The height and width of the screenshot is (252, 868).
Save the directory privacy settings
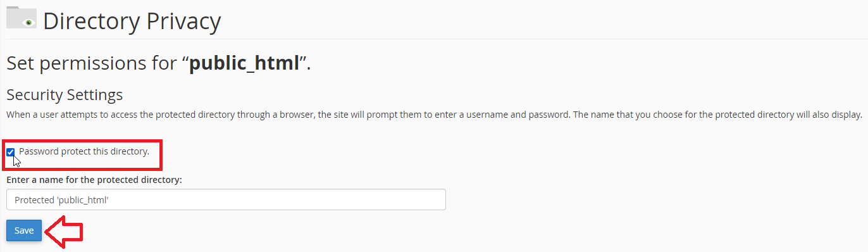(24, 230)
